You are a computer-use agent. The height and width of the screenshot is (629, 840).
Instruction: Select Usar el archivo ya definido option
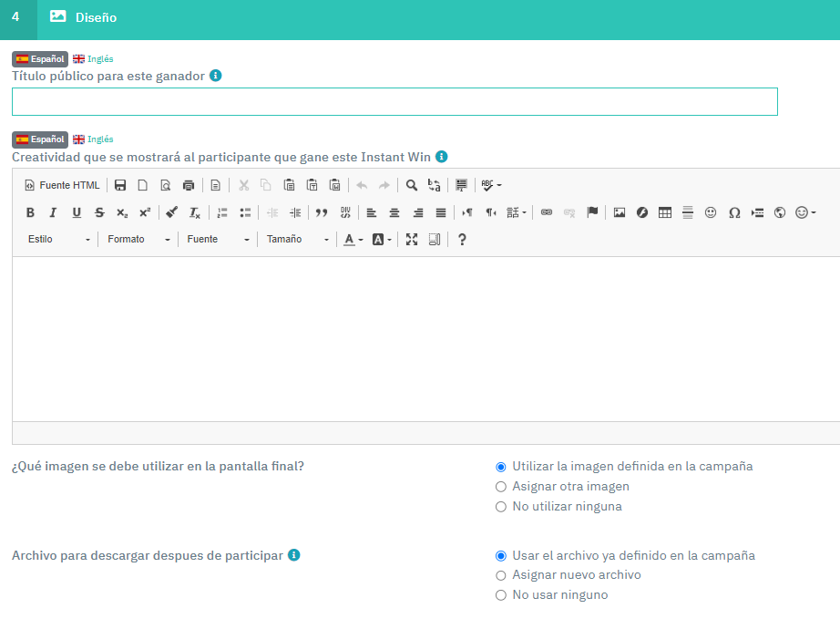tap(501, 556)
